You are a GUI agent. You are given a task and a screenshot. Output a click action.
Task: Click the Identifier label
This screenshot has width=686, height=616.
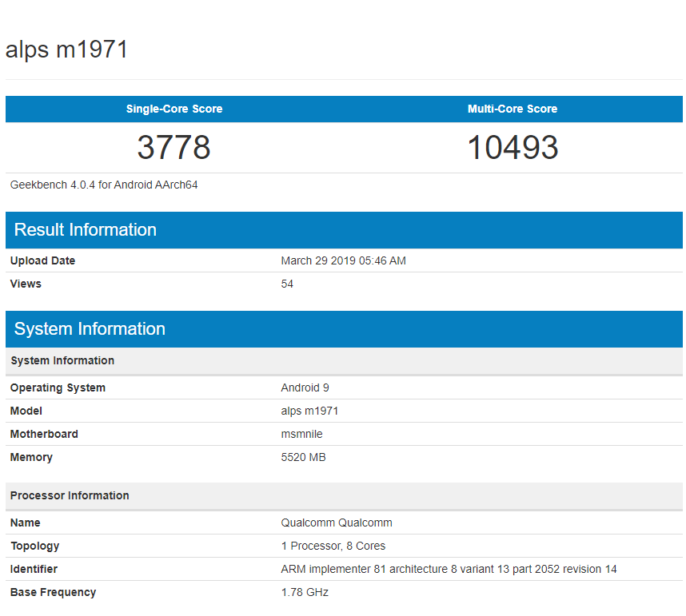[34, 569]
